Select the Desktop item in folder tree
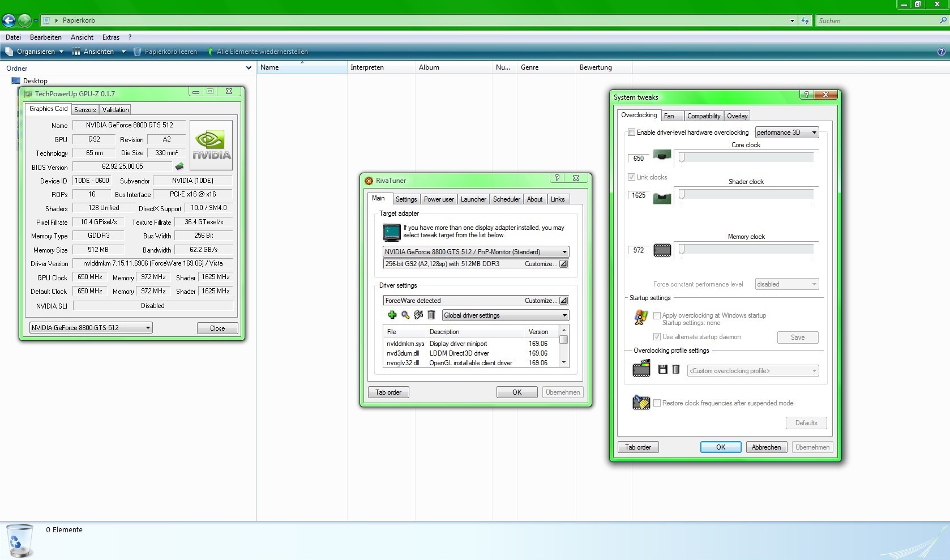950x560 pixels. 35,81
